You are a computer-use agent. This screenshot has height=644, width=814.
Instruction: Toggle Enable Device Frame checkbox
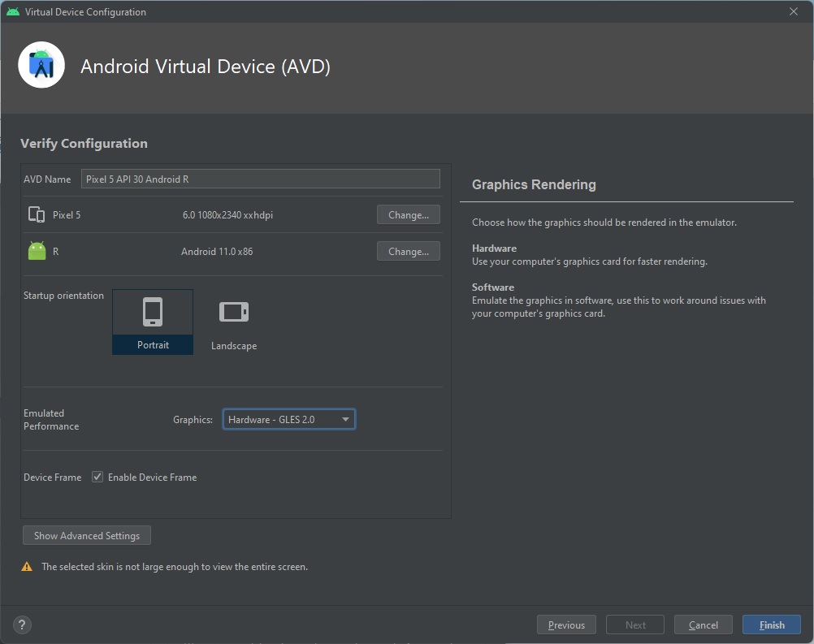pyautogui.click(x=97, y=477)
